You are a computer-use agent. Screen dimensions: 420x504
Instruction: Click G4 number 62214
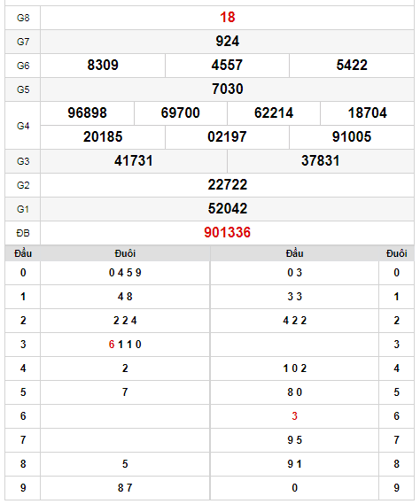coord(274,112)
